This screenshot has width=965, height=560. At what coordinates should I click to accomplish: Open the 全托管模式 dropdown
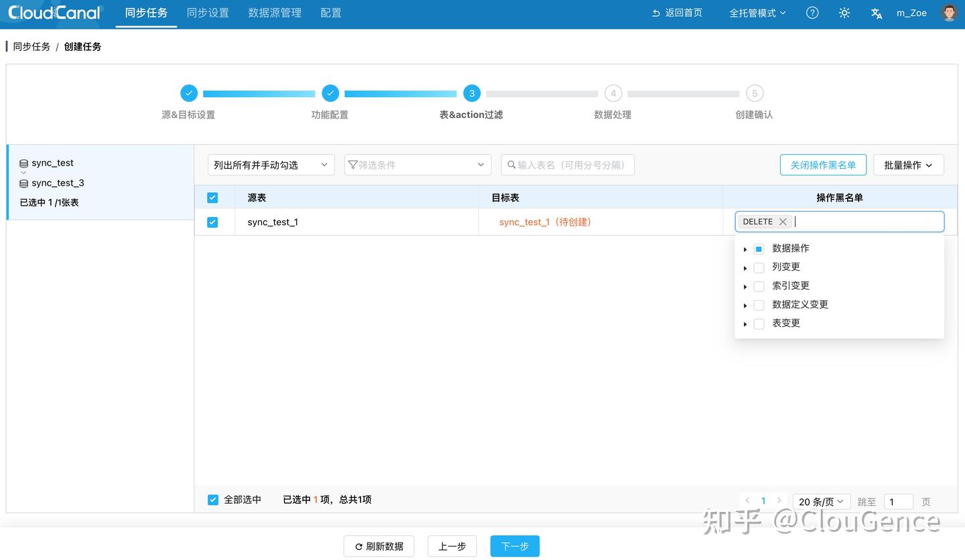[x=757, y=13]
